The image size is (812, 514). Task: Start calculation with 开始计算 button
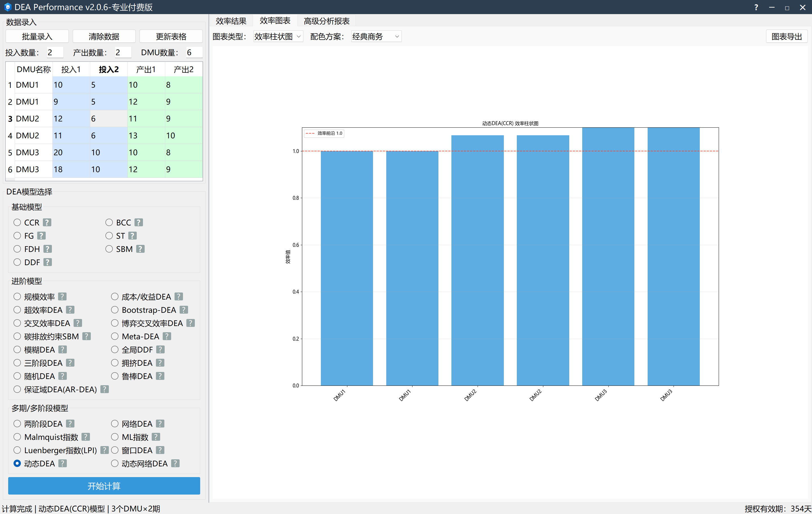104,486
